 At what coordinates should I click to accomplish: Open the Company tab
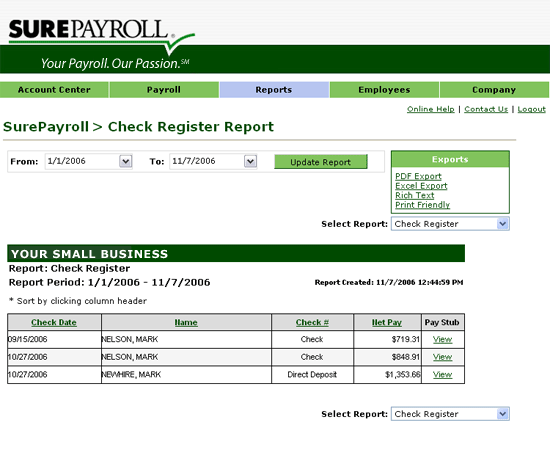[494, 90]
